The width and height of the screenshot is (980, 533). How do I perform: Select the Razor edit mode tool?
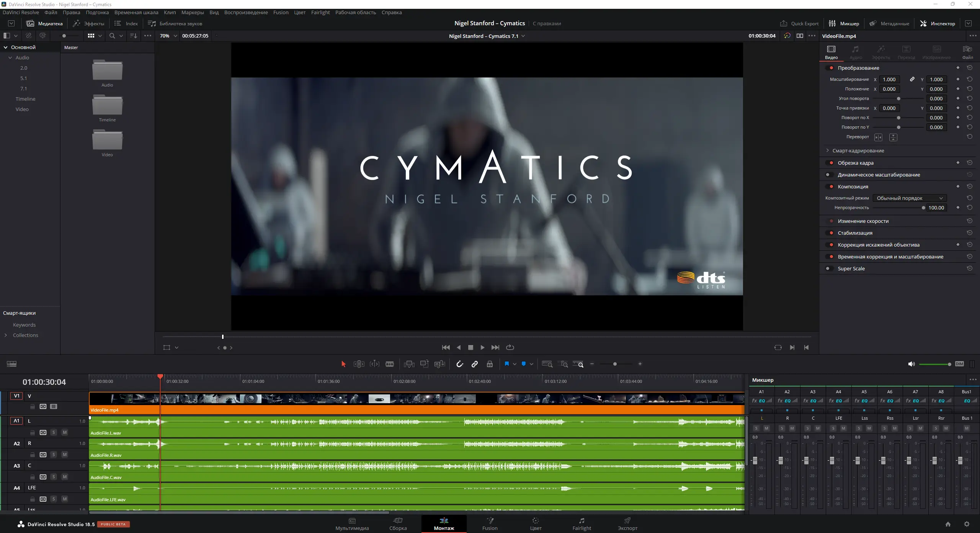(389, 364)
